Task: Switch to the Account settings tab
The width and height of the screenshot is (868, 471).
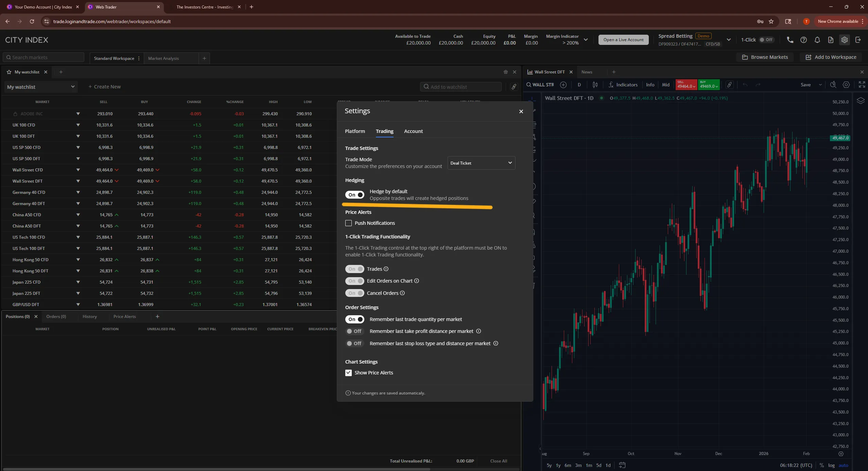Action: point(413,131)
